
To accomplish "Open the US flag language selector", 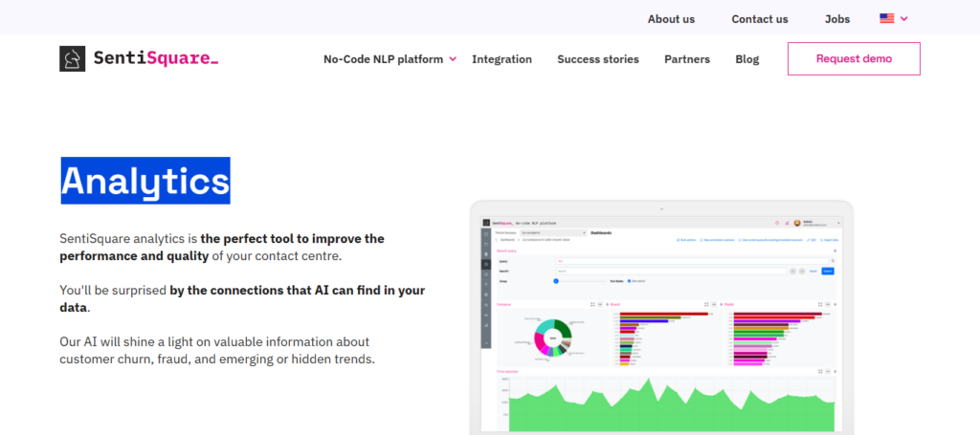I will click(x=894, y=19).
